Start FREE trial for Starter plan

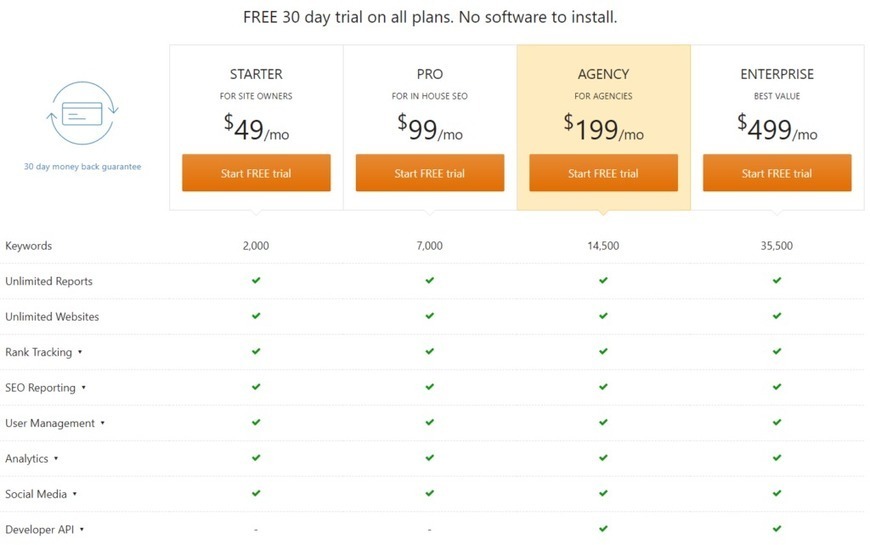click(x=256, y=173)
